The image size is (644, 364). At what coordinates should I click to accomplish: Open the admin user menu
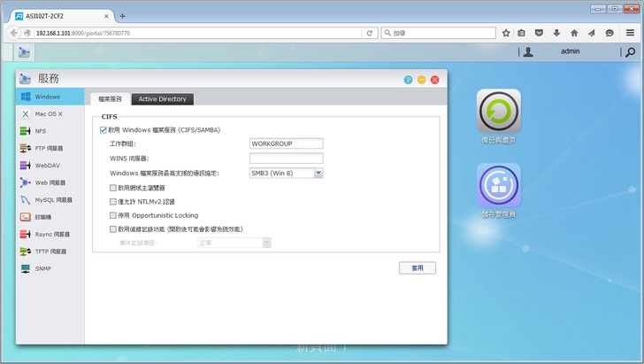[569, 52]
